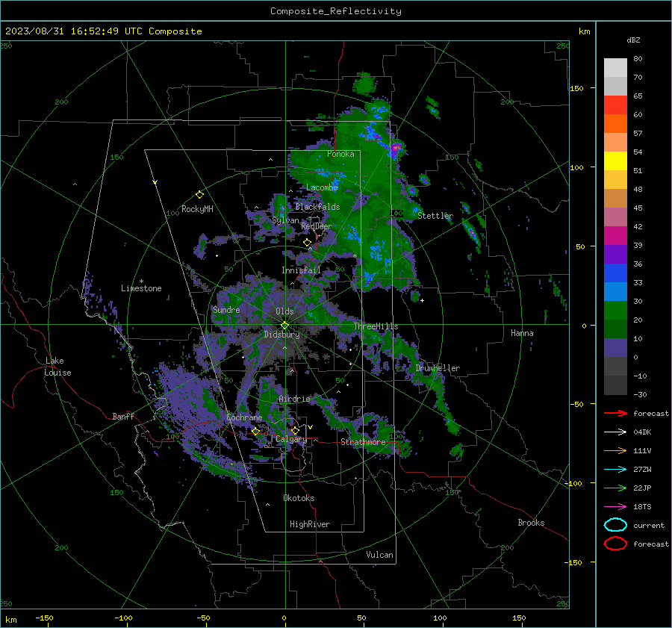This screenshot has height=628, width=672.
Task: Click the purple swatch between 39 and 36 dBZ
Action: pyautogui.click(x=615, y=255)
